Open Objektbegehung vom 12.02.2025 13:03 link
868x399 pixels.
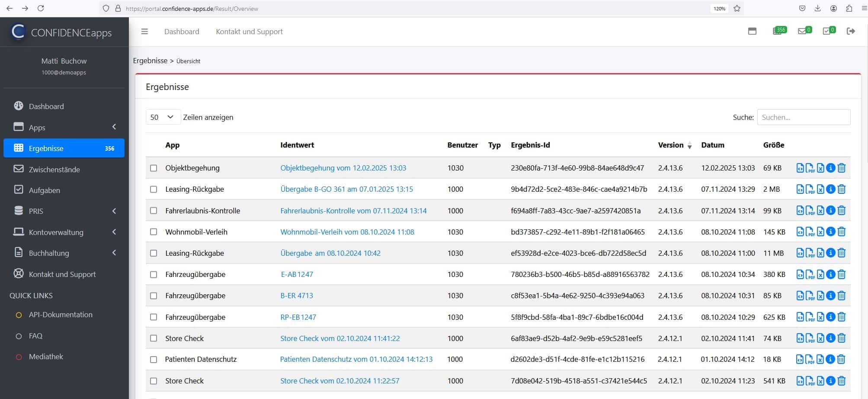pos(343,168)
